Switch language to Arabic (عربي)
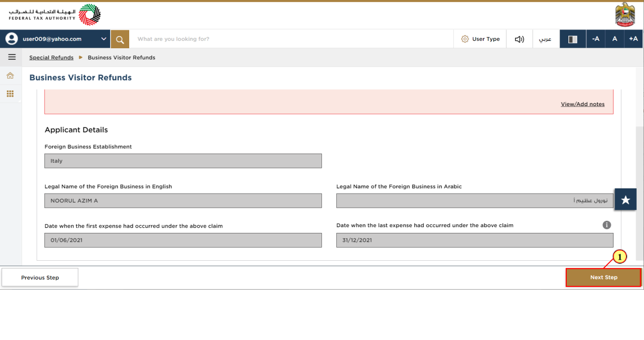This screenshot has width=644, height=340. (546, 39)
